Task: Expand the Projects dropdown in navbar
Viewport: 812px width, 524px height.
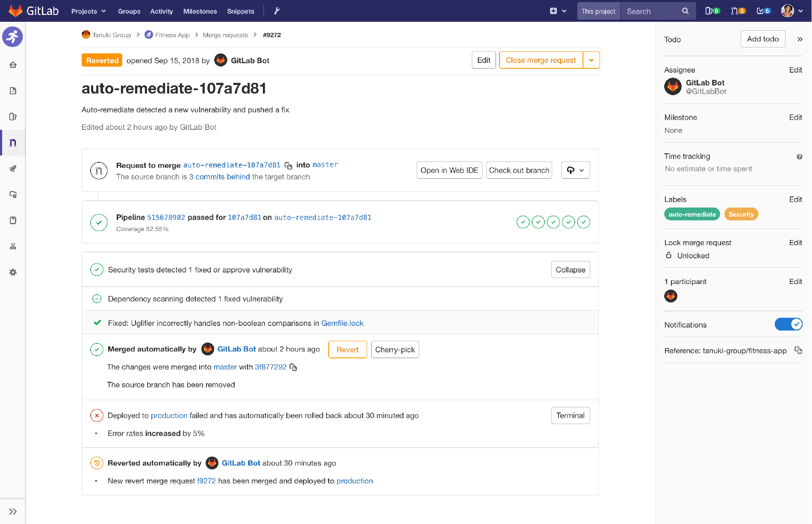Action: pos(88,11)
